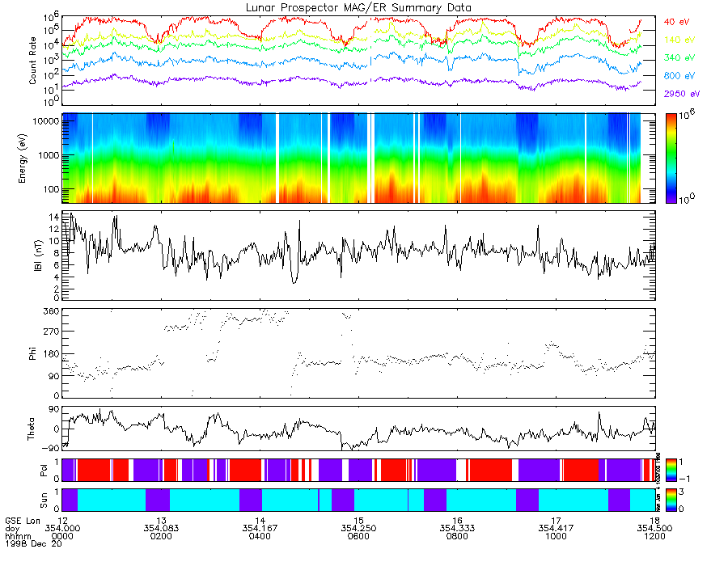Click the '360' tick on Phi axis

(52, 311)
